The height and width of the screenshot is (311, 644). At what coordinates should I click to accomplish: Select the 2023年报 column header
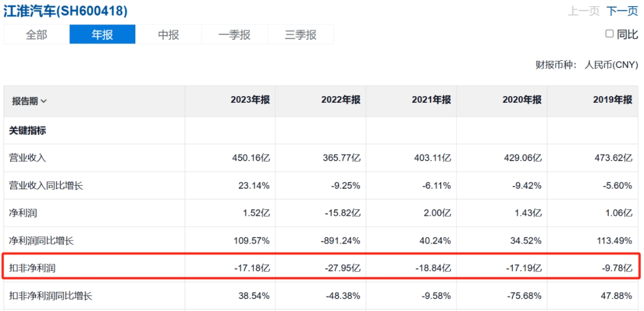[x=250, y=100]
